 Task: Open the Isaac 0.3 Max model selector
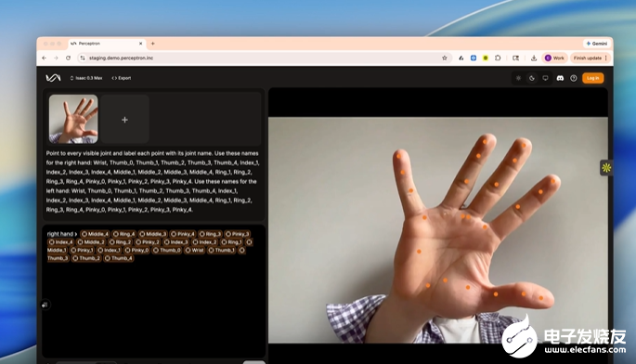pyautogui.click(x=86, y=78)
